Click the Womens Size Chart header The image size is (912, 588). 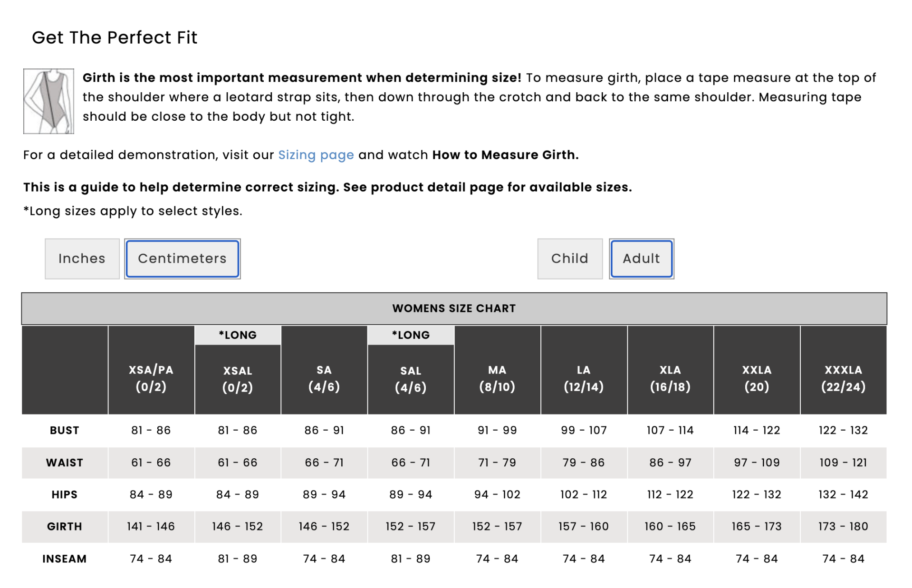tap(454, 308)
